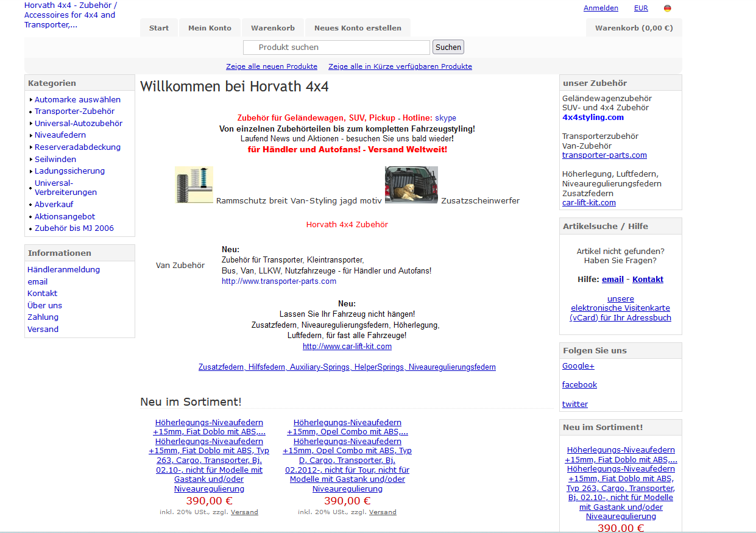
Task: Expand the Niveaufedern category arrow
Action: click(31, 135)
